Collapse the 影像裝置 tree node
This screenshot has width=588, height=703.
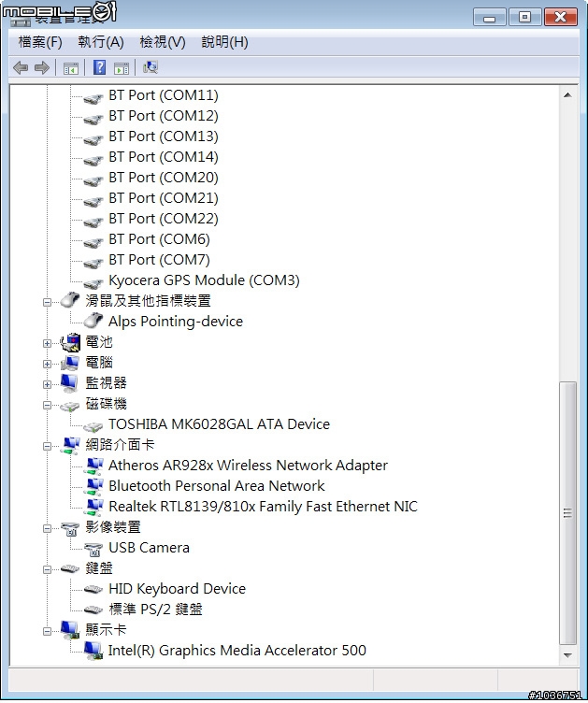click(47, 528)
